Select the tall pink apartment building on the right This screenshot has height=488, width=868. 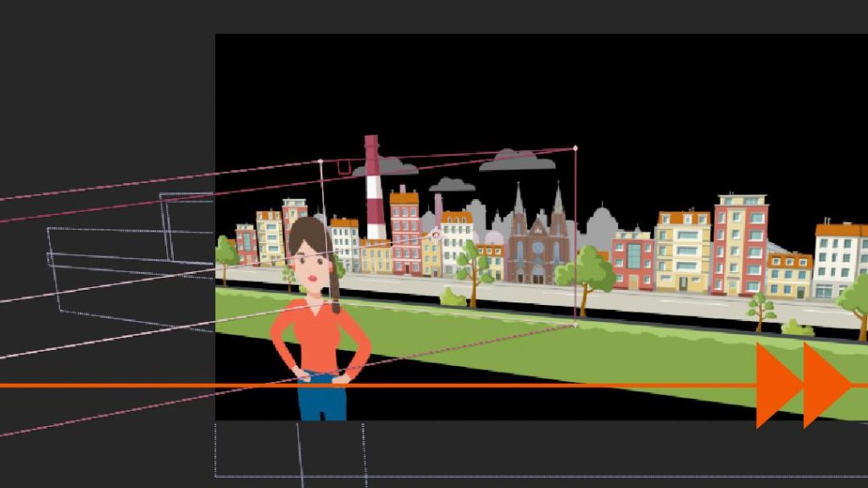[x=739, y=244]
